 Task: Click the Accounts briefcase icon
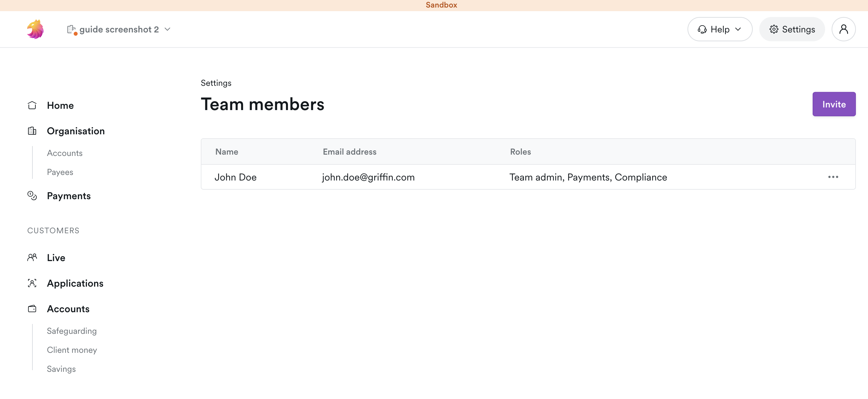pyautogui.click(x=32, y=308)
